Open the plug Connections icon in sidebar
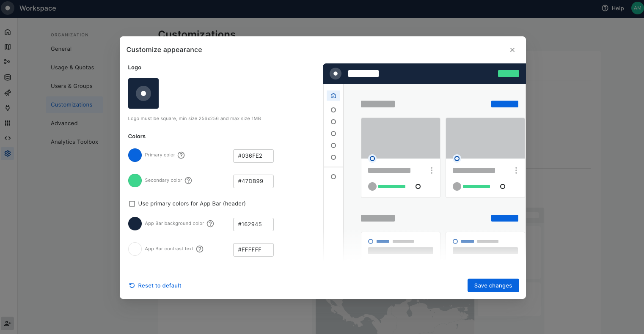644x334 pixels. (x=8, y=108)
